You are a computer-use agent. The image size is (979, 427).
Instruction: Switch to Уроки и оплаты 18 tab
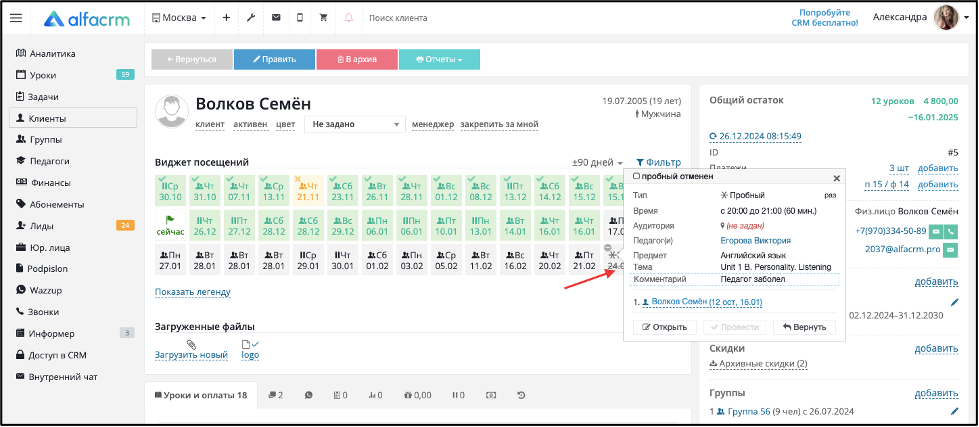(201, 395)
